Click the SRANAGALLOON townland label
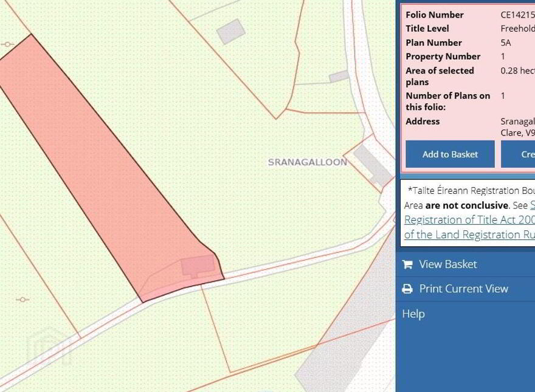Image resolution: width=535 pixels, height=392 pixels. tap(308, 162)
